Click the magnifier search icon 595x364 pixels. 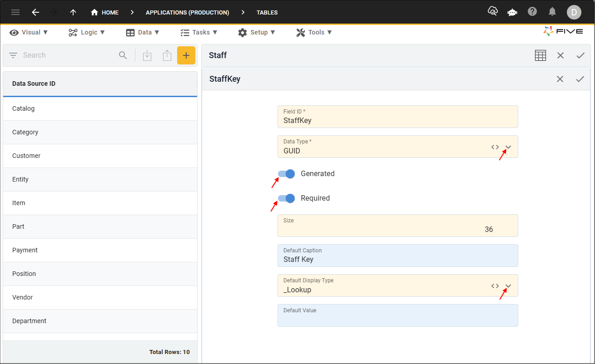[x=123, y=55]
